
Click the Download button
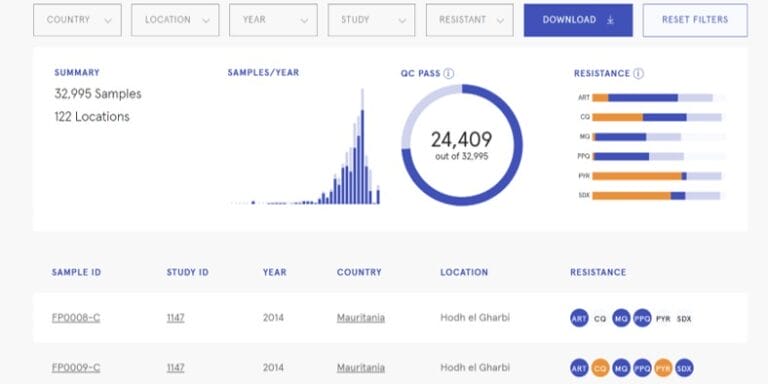(578, 20)
